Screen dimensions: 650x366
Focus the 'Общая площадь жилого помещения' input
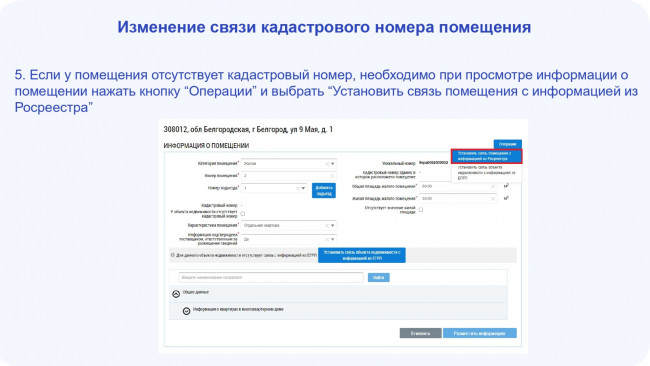point(458,187)
